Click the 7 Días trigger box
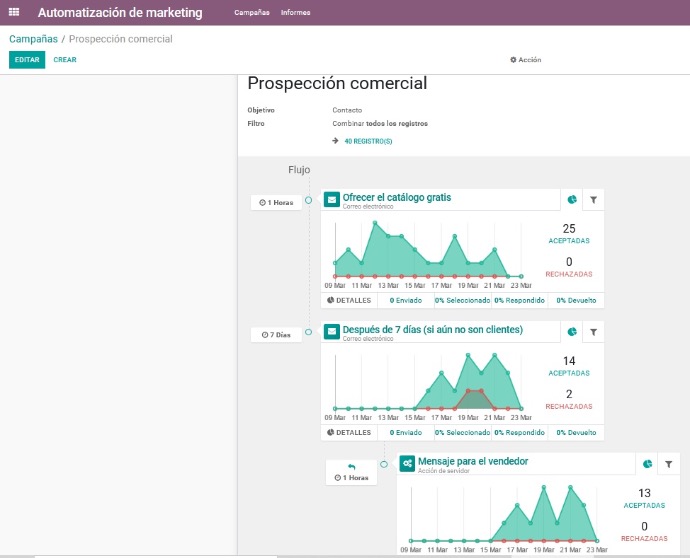Screen dimensions: 690x558 coord(276,335)
